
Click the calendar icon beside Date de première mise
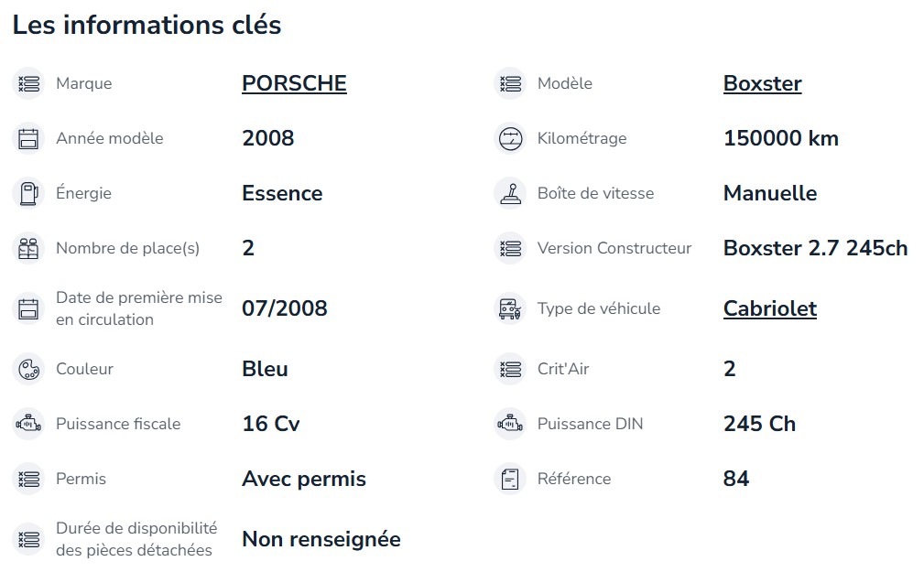point(28,308)
